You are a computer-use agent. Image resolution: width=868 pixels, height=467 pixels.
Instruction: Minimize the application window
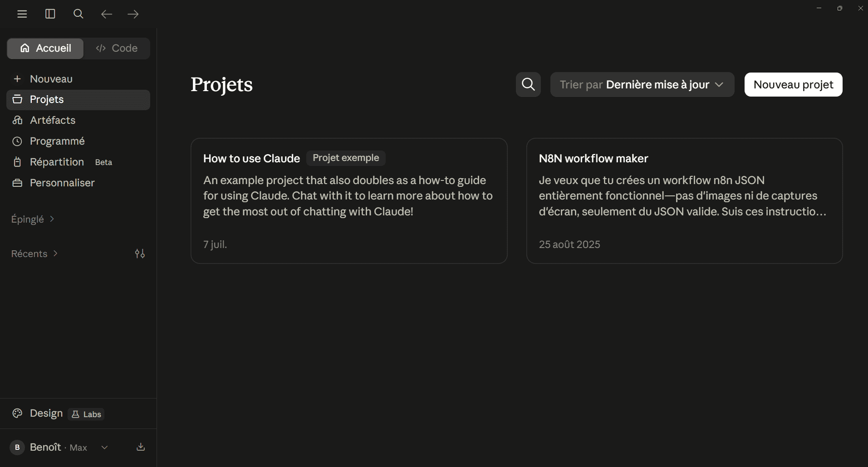(x=819, y=8)
